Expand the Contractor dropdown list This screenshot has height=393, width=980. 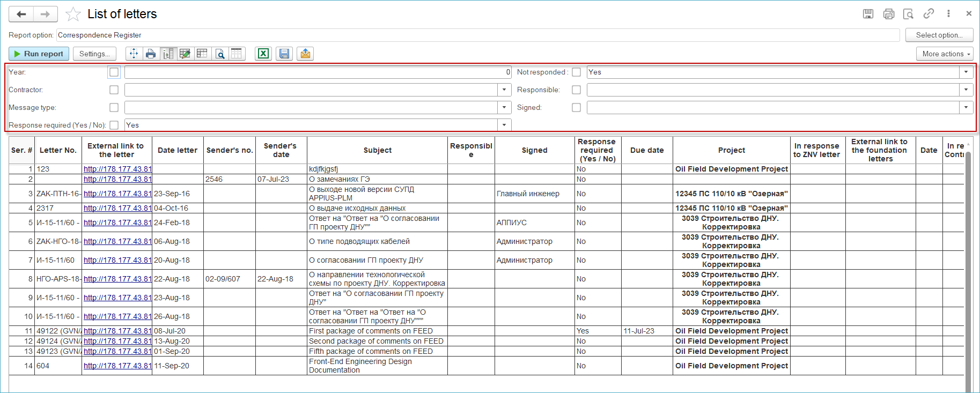[x=504, y=90]
